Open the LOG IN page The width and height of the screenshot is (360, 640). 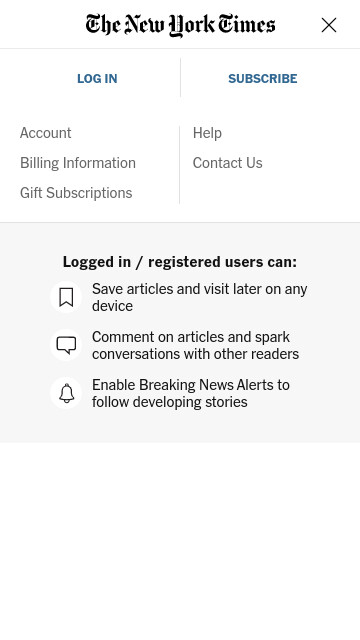coord(97,78)
